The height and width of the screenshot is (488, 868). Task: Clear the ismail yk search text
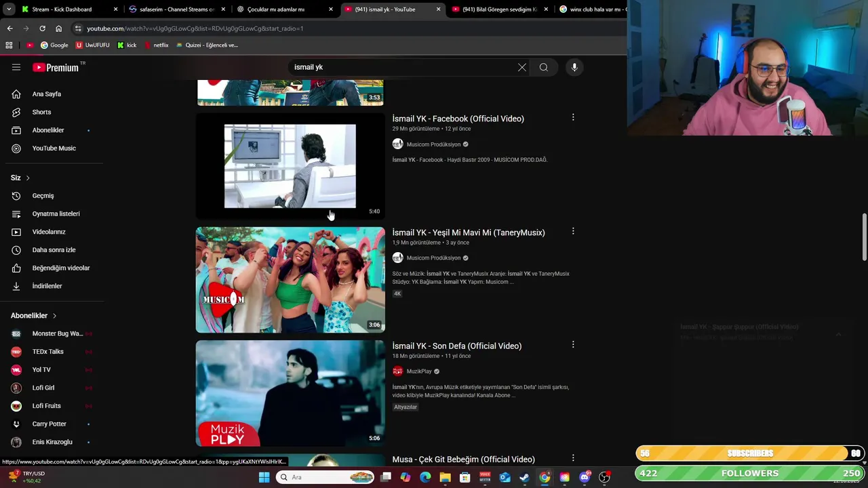tap(522, 67)
